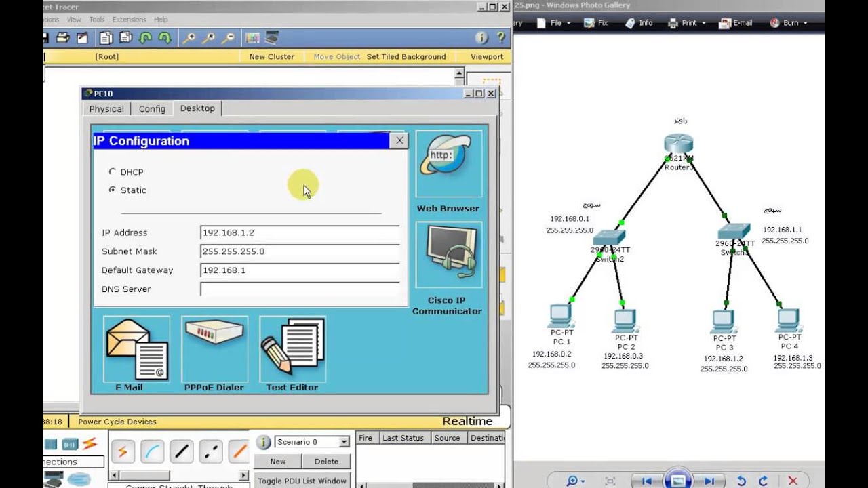Open the Help menu
This screenshot has height=488, width=868.
(x=161, y=20)
